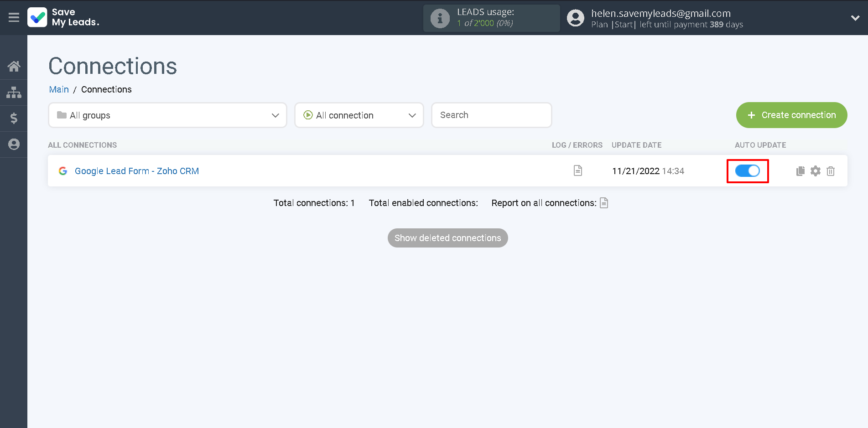The image size is (868, 428).
Task: Download report on all connections
Action: (604, 203)
